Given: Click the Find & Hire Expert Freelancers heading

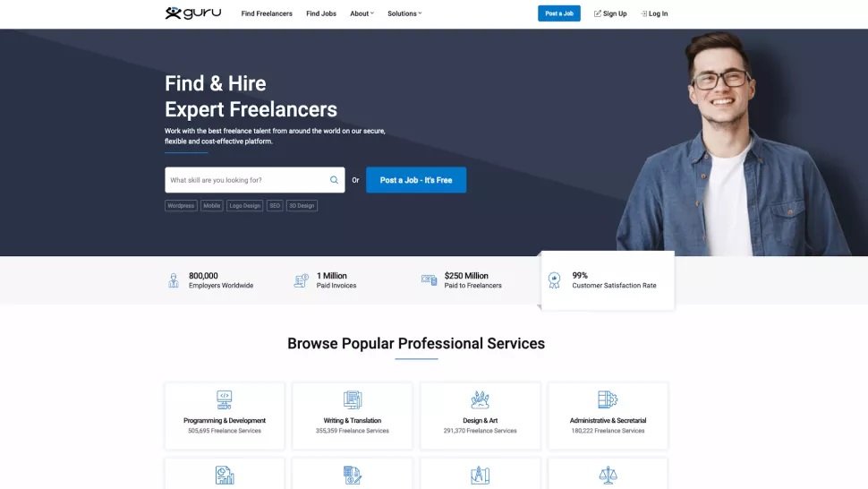Looking at the screenshot, I should [x=251, y=97].
